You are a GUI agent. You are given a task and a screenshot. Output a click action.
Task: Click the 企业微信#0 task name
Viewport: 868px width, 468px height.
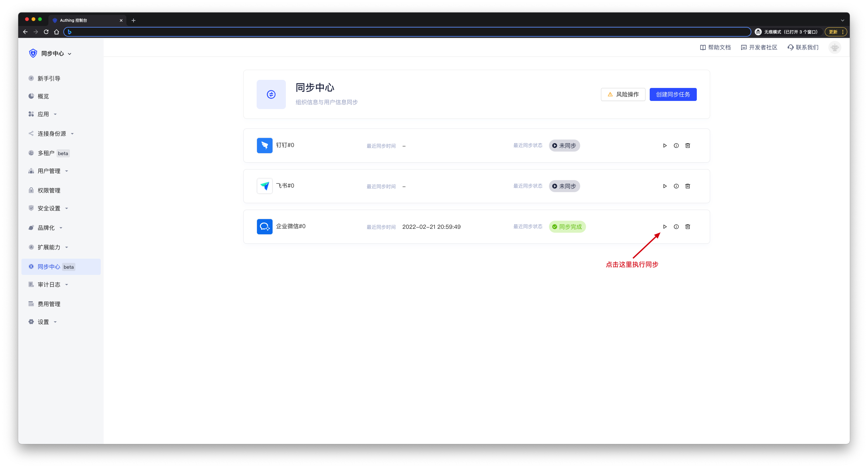[290, 226]
